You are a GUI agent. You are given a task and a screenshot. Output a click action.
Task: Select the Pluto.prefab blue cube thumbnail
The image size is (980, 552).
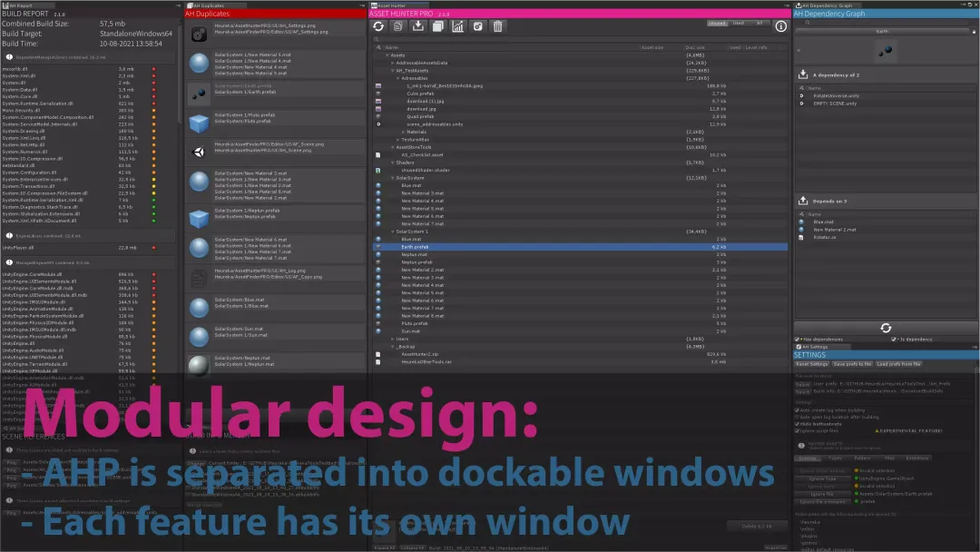[199, 123]
